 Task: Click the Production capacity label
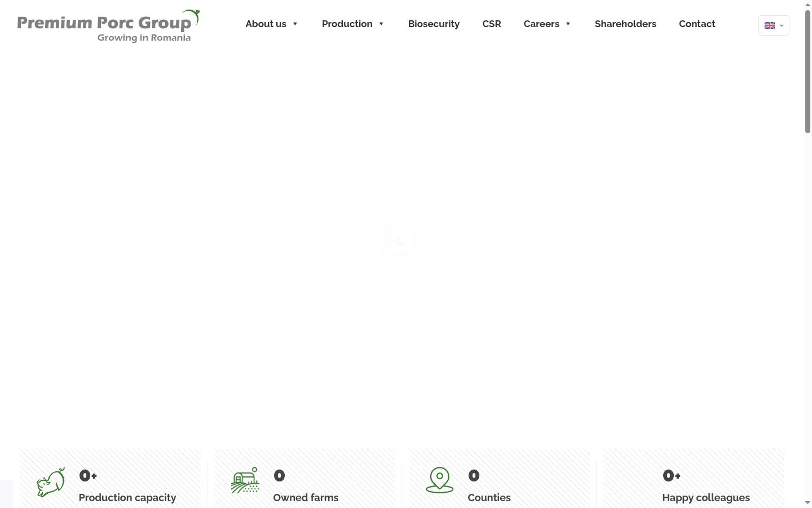pos(127,498)
